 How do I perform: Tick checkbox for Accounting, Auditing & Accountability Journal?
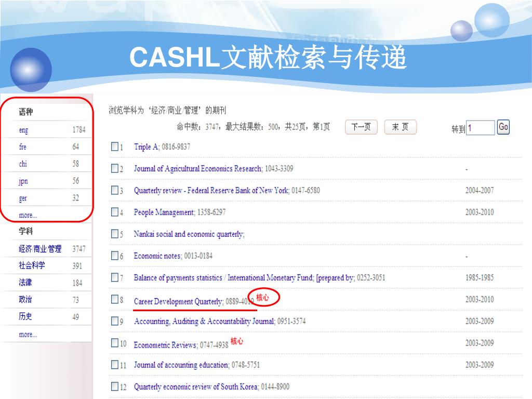(115, 321)
